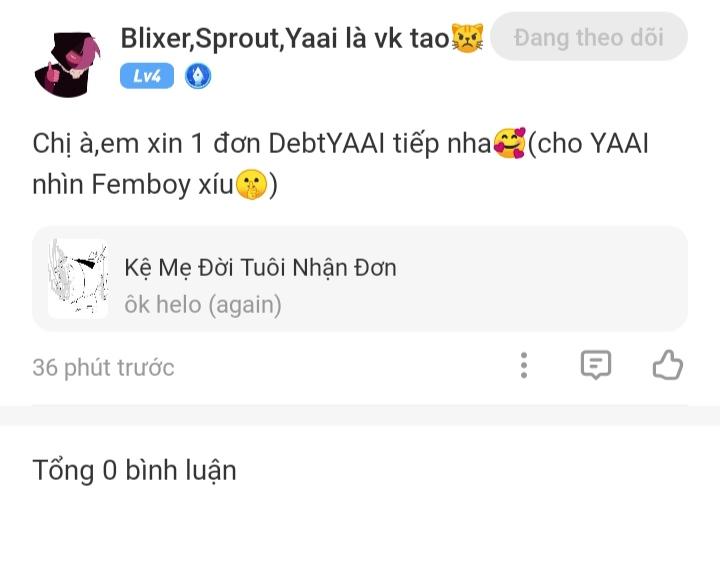Tap the blue diamond badge icon
720x576 pixels.
point(197,76)
